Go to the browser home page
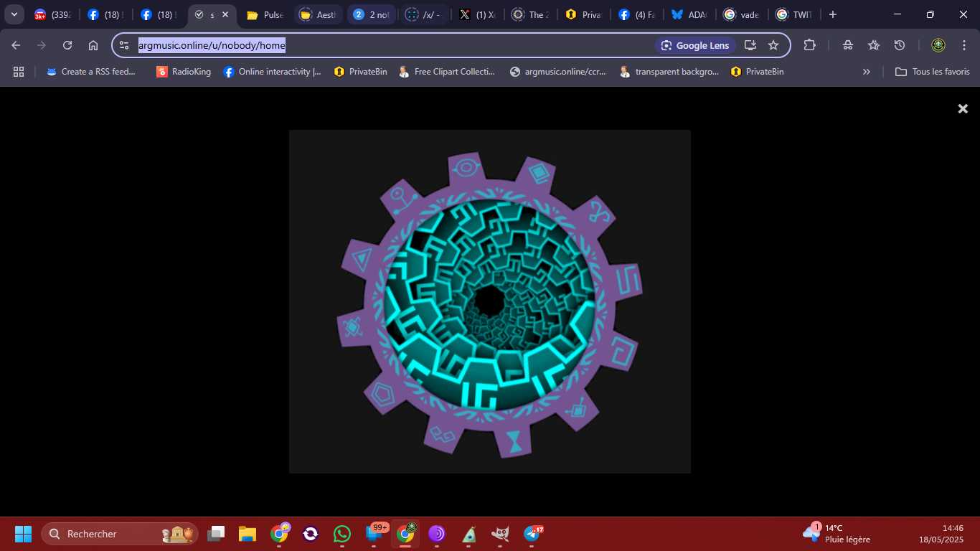 (93, 45)
